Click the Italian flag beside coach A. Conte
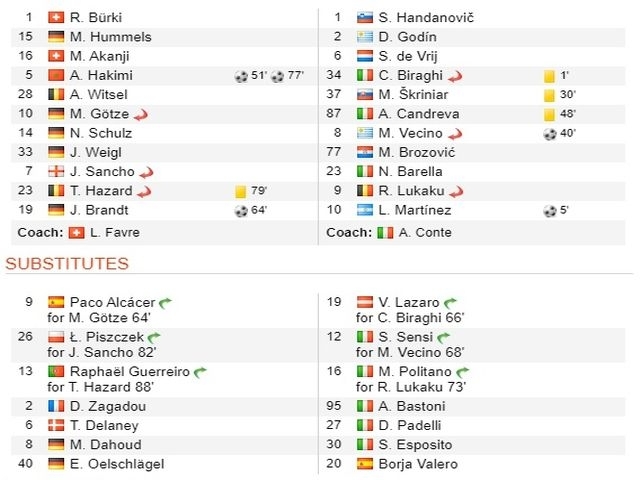Viewport: 640px width, 480px height. click(385, 233)
